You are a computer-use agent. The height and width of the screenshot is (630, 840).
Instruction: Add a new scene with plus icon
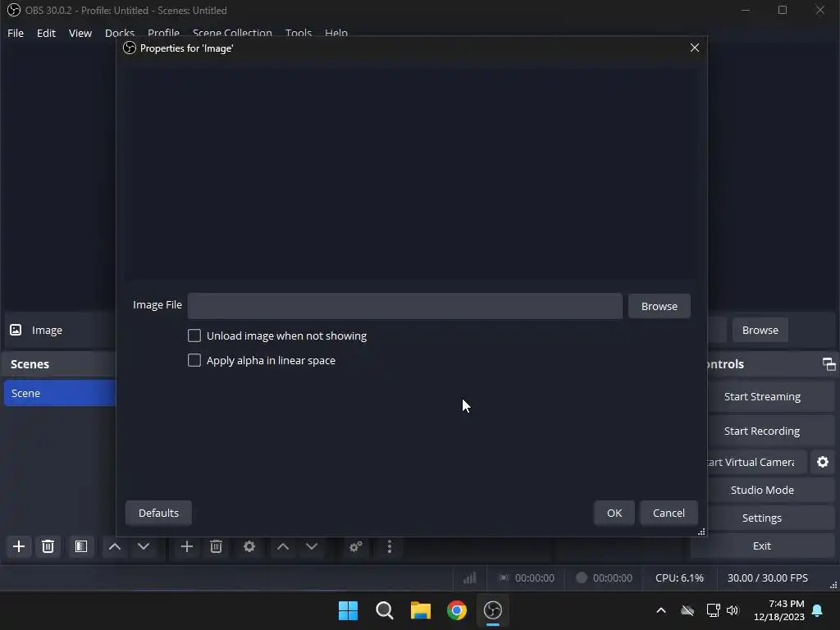(x=19, y=546)
